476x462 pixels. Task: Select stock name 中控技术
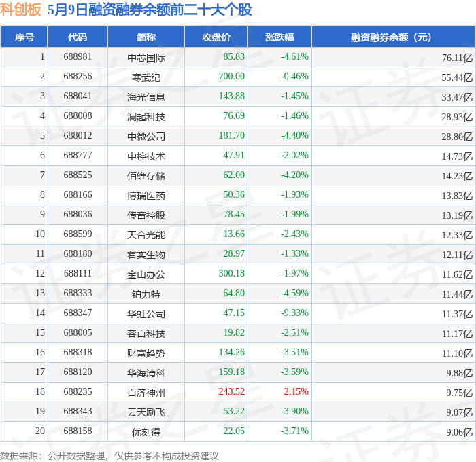(x=146, y=156)
